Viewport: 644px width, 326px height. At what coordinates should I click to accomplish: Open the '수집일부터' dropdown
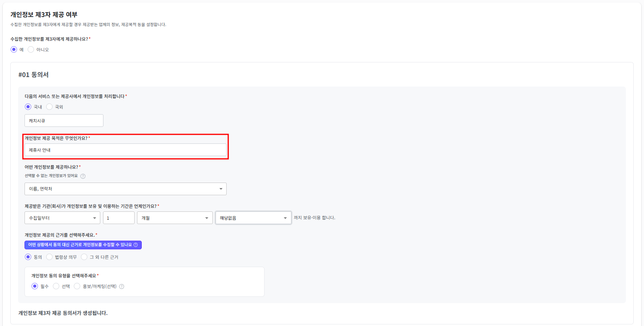(62, 218)
